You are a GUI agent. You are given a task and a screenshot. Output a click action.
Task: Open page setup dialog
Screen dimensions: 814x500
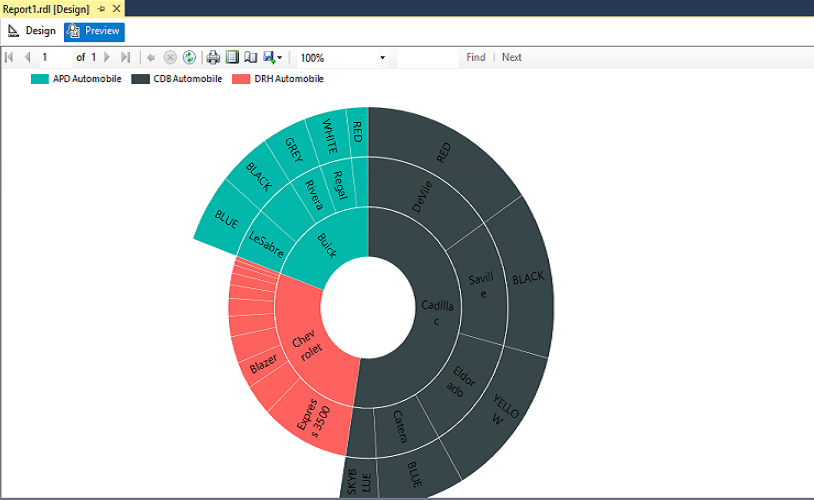(251, 57)
